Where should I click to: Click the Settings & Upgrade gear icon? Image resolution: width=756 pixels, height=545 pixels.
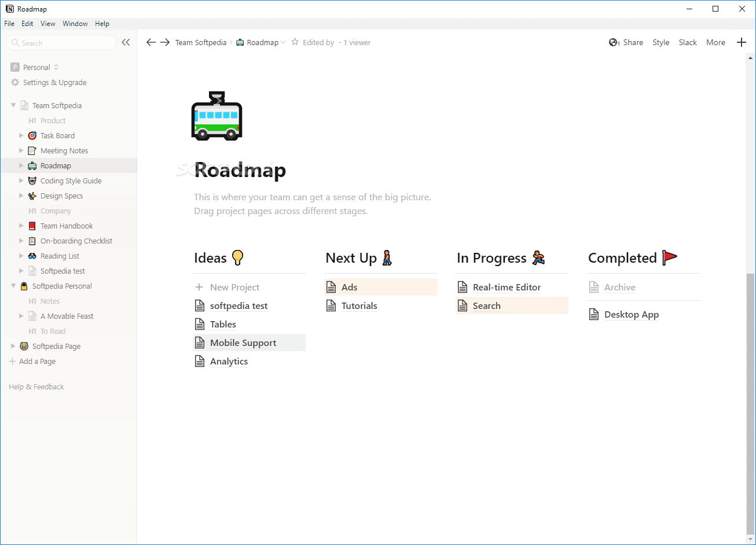pyautogui.click(x=15, y=82)
